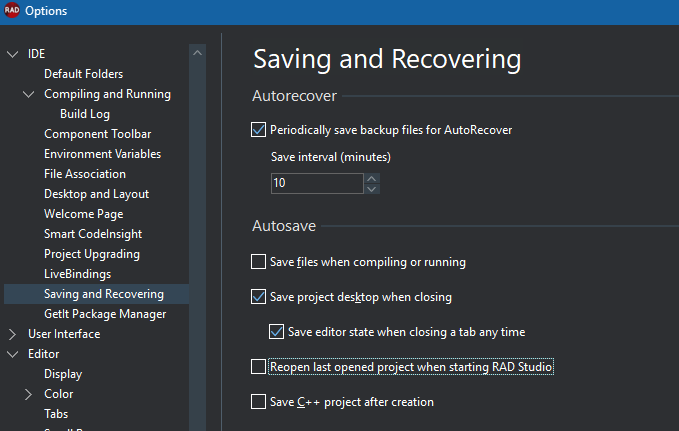Select Desktop and Layout item

(x=97, y=194)
